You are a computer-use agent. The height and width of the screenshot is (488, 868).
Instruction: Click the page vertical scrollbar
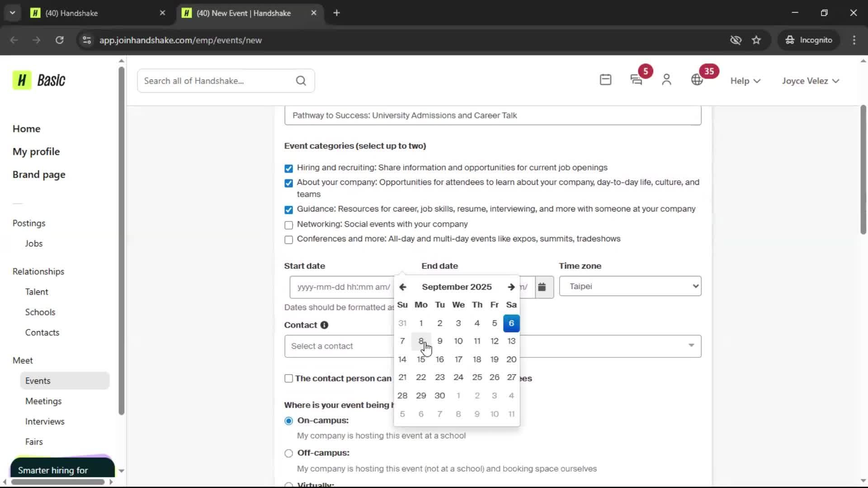point(863,169)
